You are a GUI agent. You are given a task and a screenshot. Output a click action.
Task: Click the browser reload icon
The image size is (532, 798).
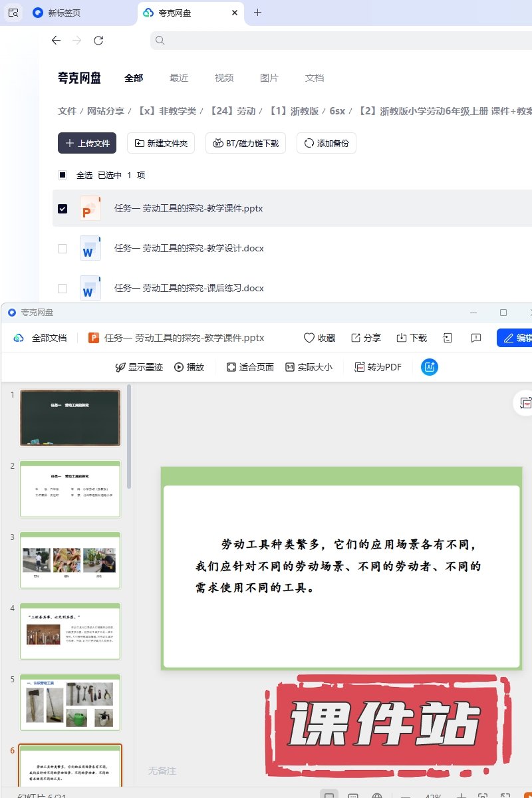click(98, 41)
